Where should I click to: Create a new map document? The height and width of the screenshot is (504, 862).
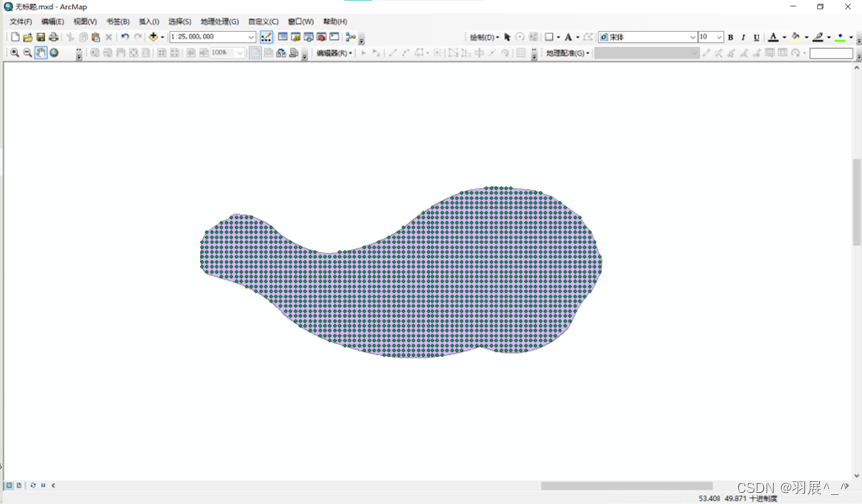(x=15, y=37)
